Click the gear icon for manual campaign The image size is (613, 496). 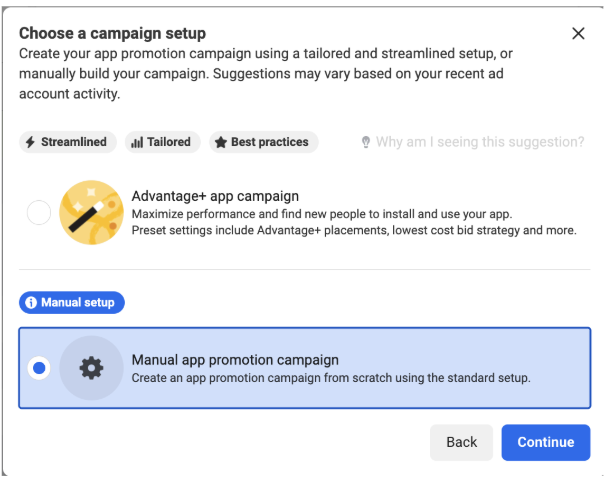pos(91,368)
